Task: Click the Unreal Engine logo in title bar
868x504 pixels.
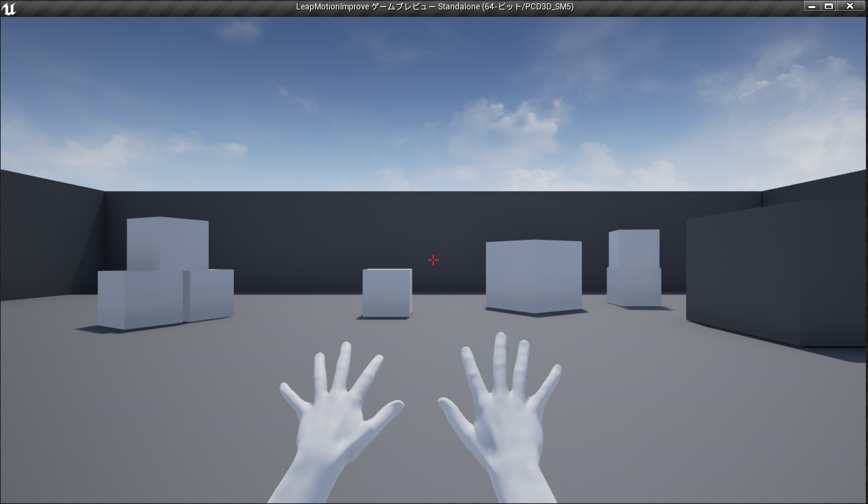Action: click(x=9, y=8)
